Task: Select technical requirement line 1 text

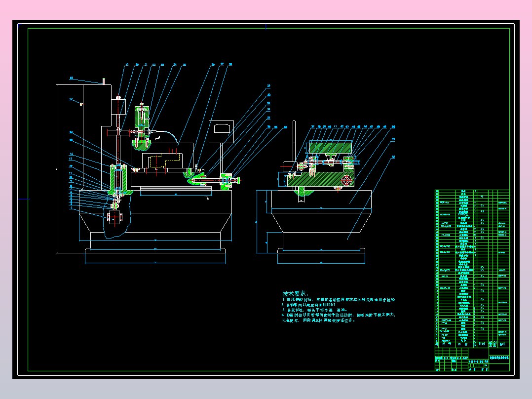Action: click(338, 300)
